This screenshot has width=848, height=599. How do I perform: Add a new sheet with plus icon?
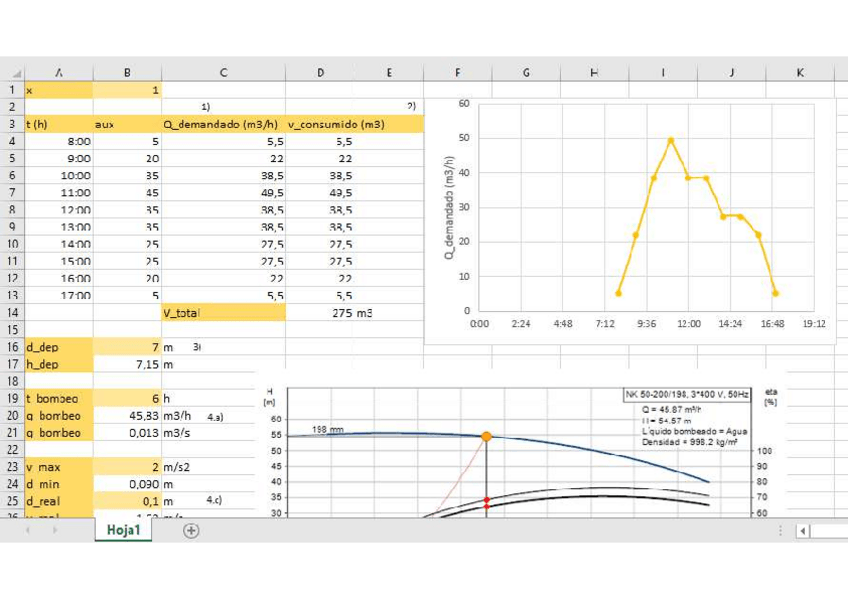coord(191,531)
